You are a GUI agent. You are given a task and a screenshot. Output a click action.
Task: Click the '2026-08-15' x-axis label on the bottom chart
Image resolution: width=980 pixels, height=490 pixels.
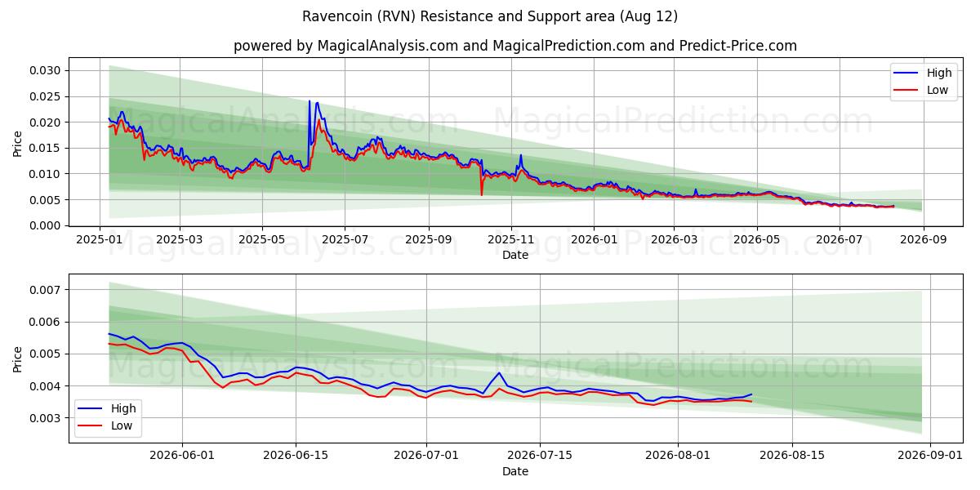pos(791,457)
